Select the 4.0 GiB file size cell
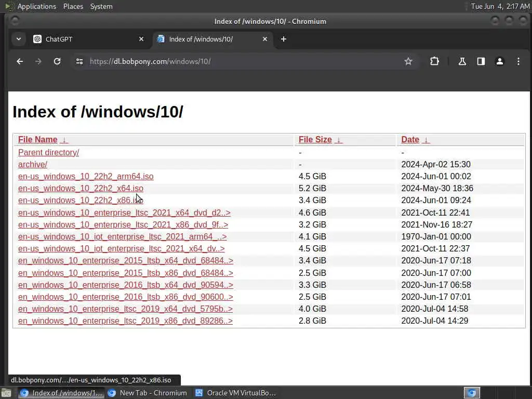Screen dimensions: 532x399 click(312, 309)
